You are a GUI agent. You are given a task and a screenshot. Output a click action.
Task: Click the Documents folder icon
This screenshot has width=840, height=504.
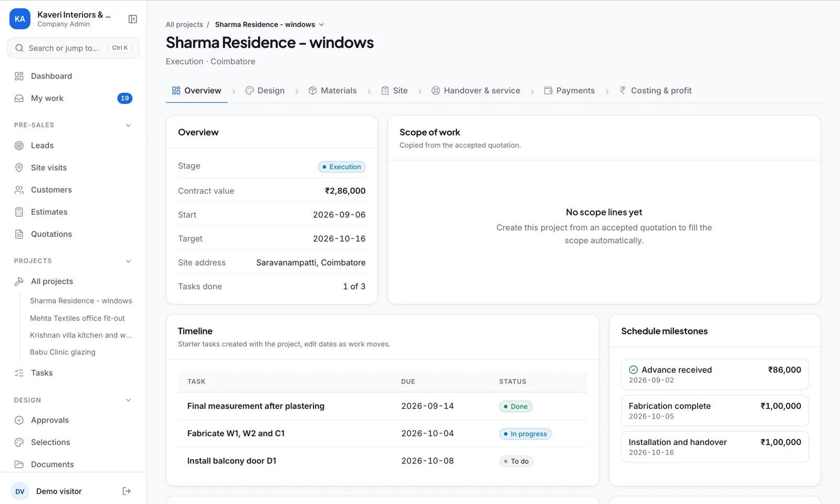[19, 464]
